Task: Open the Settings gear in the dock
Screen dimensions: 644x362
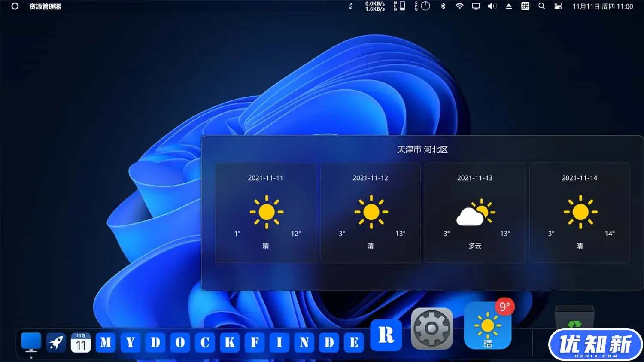Action: [x=432, y=329]
